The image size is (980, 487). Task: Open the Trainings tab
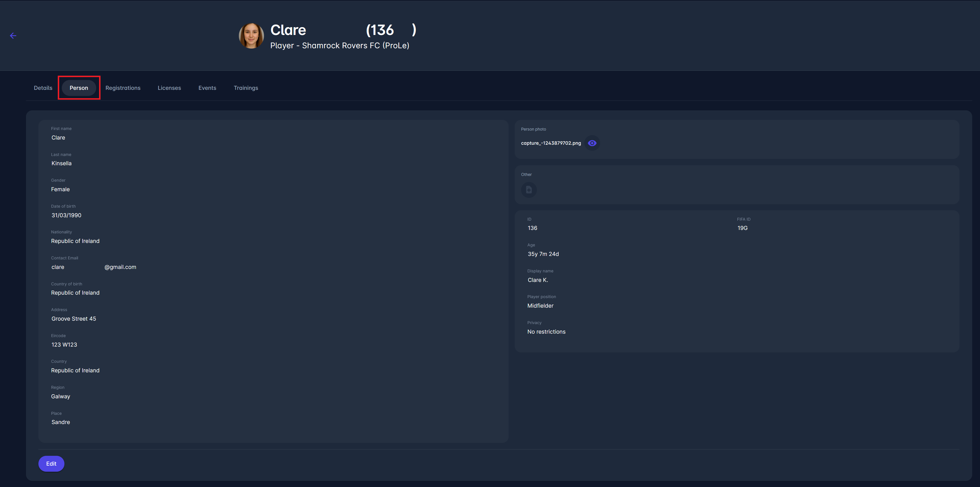coord(246,88)
